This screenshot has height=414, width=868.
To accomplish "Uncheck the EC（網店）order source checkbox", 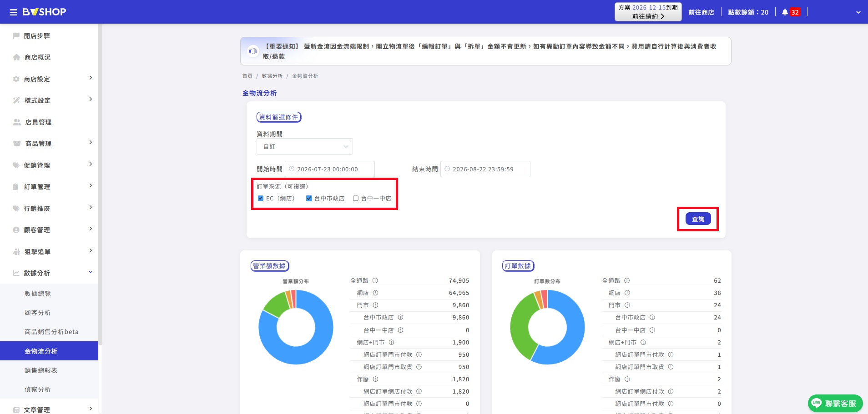I will point(261,199).
